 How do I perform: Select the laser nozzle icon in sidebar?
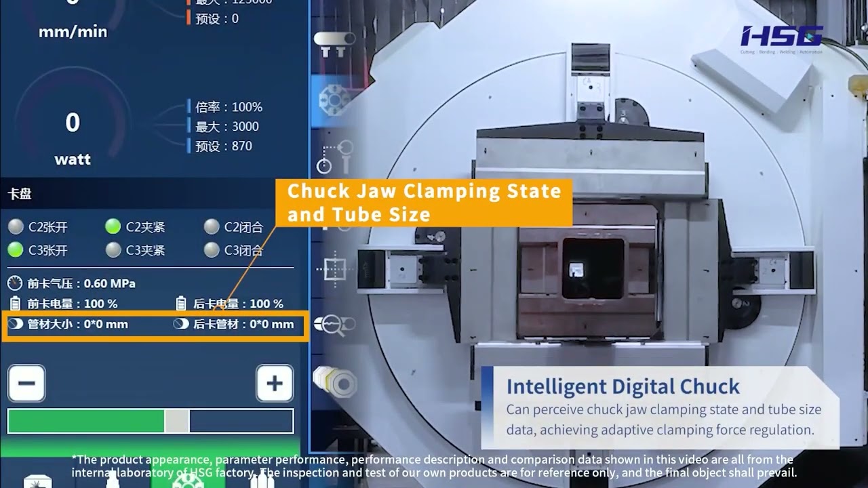(x=335, y=382)
